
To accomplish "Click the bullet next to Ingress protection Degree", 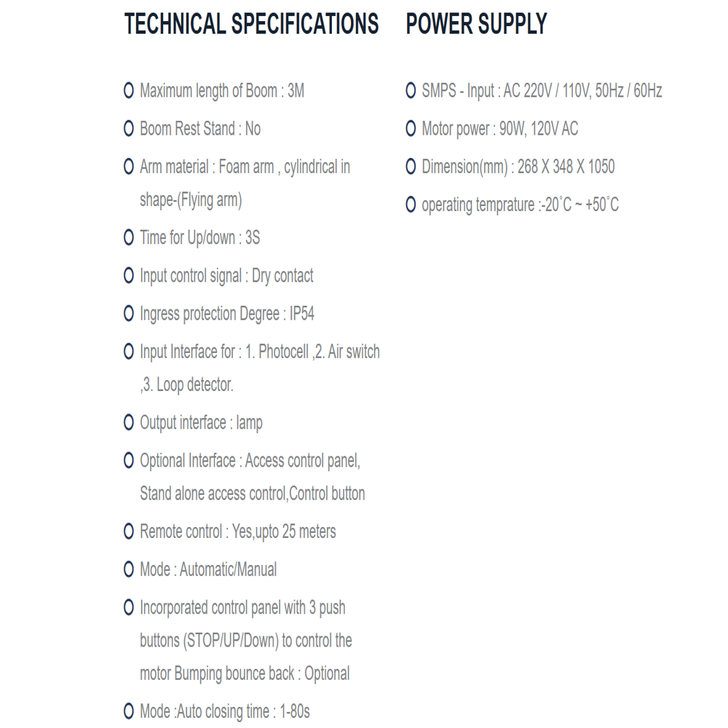I will [x=129, y=313].
